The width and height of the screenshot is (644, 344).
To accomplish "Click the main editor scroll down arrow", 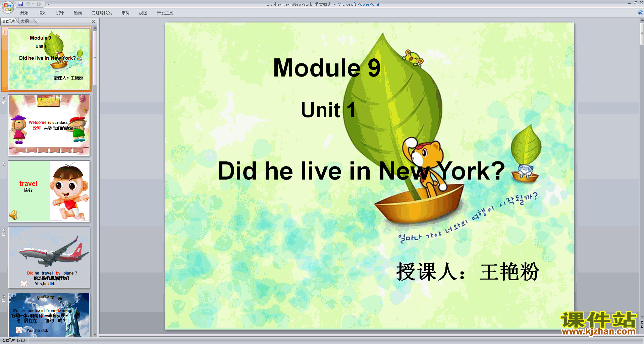I will point(642,317).
